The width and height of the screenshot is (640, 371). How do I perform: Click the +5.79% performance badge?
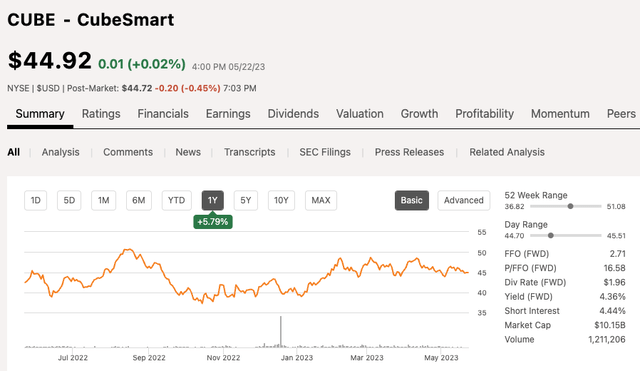[213, 222]
